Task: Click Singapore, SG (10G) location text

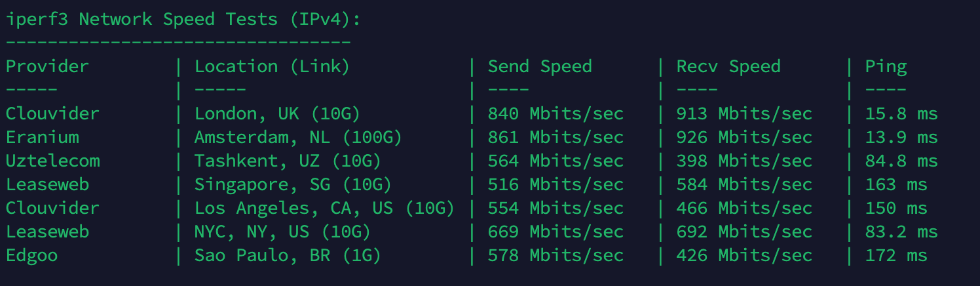Action: tap(293, 184)
